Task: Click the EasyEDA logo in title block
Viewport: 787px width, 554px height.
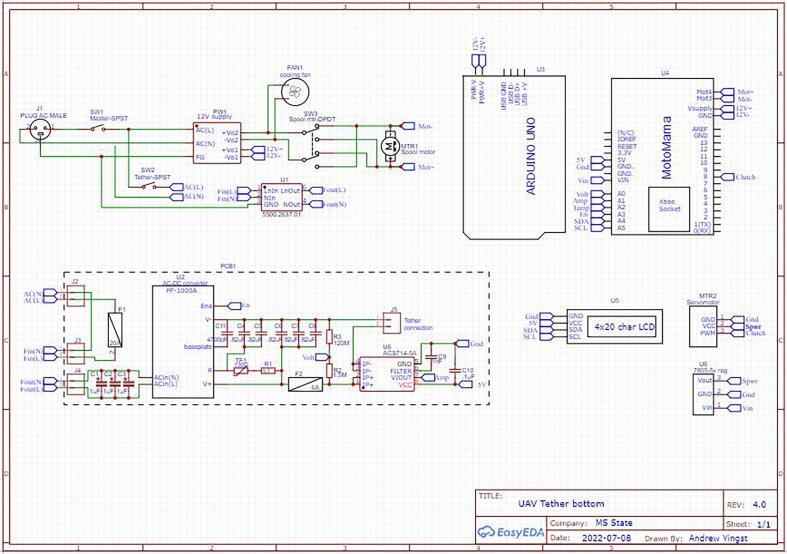Action: (x=510, y=530)
